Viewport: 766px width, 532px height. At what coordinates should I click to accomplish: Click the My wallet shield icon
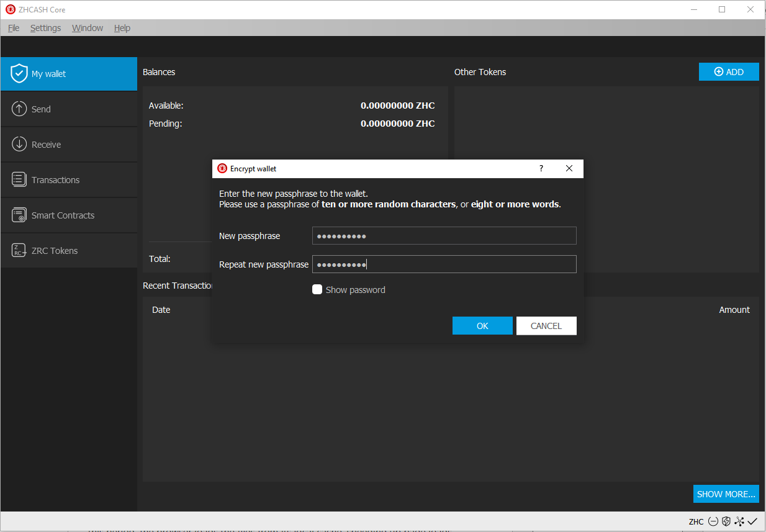pyautogui.click(x=19, y=73)
